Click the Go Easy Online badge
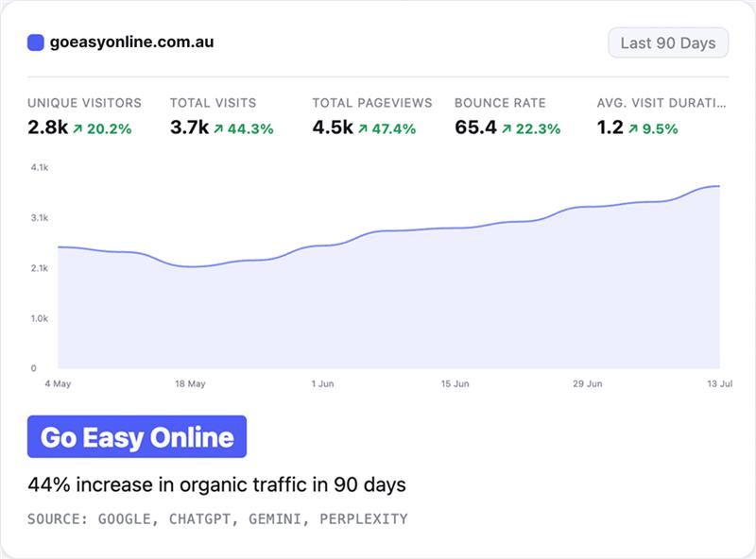Screen dimensions: 756x559 (137, 436)
